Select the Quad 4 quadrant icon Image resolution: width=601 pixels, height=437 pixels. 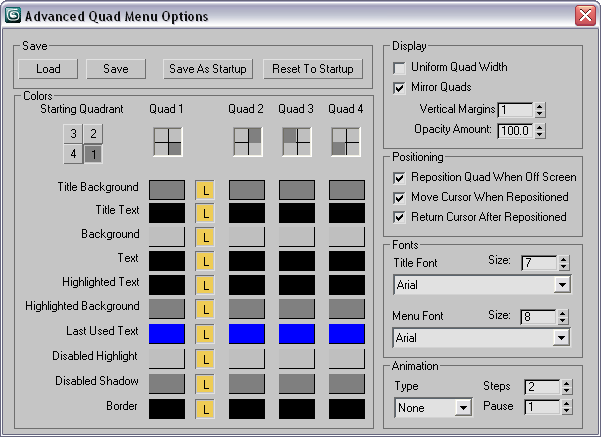(x=346, y=142)
